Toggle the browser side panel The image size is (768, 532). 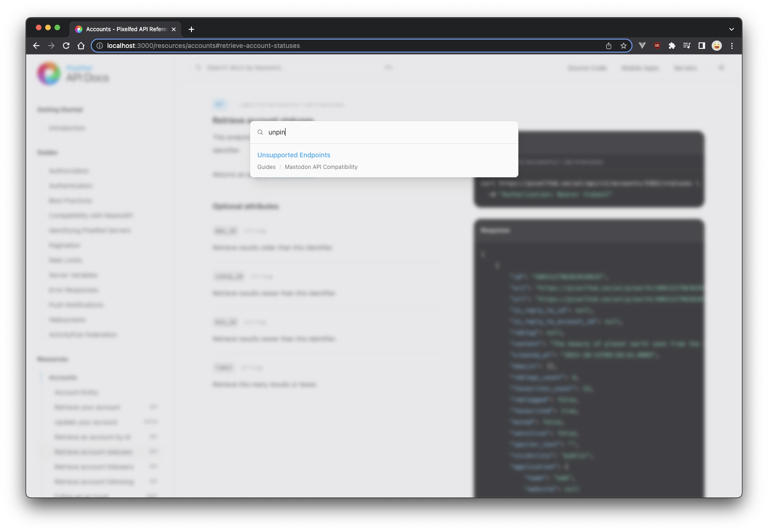(x=702, y=46)
